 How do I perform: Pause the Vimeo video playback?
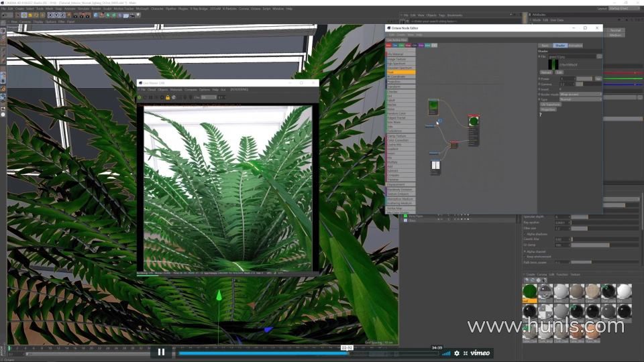point(161,352)
